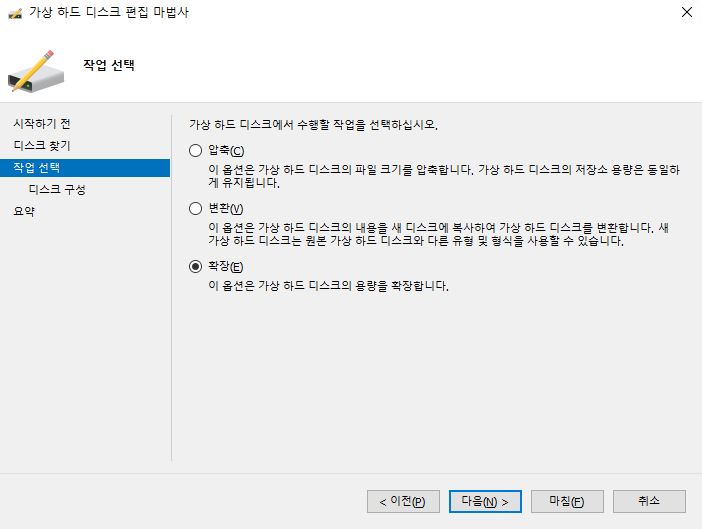Go to the 시작하기 전 step

[x=41, y=123]
